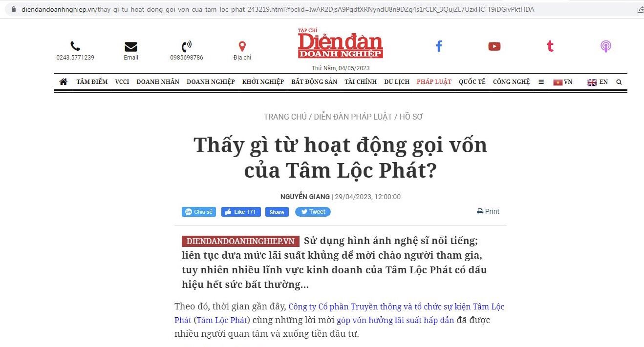Open the VCCI menu item
Screen dimensions: 644x347
point(122,82)
